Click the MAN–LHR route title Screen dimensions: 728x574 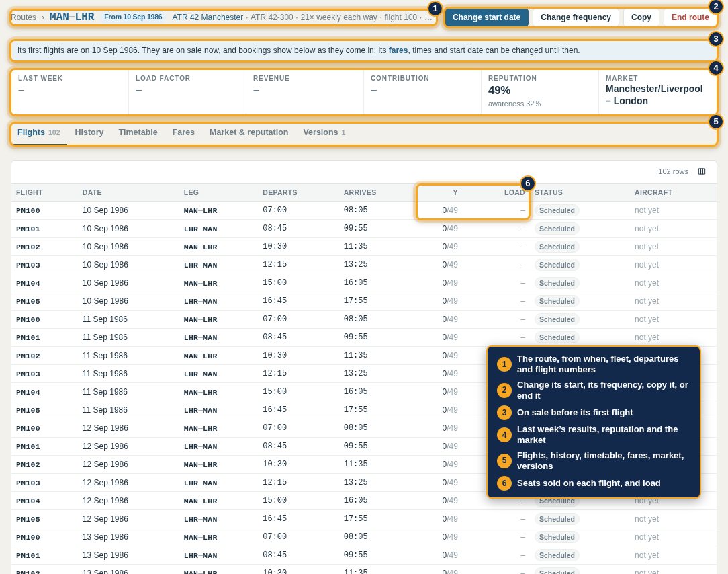[72, 17]
